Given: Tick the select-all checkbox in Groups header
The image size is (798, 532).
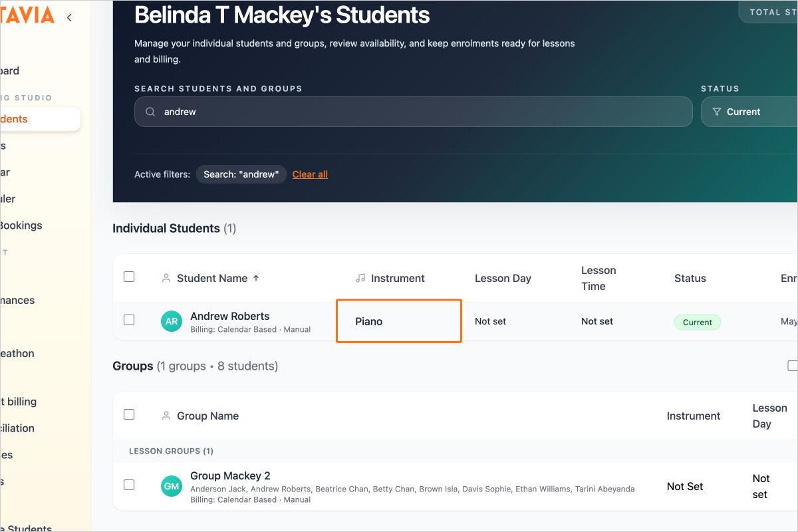Looking at the screenshot, I should pyautogui.click(x=129, y=414).
